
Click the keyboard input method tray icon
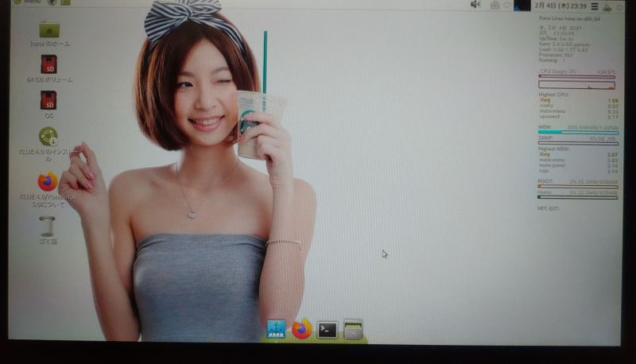coord(494,6)
